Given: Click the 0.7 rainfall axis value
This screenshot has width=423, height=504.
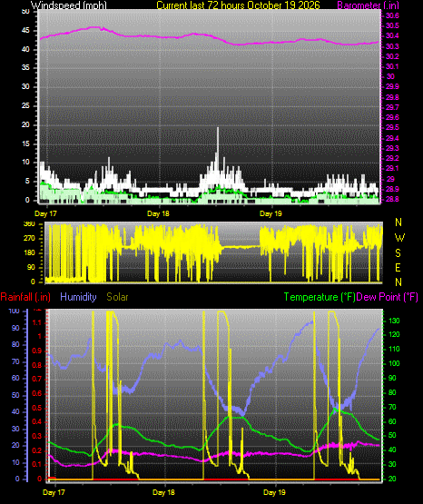Looking at the screenshot, I should click(x=37, y=380).
